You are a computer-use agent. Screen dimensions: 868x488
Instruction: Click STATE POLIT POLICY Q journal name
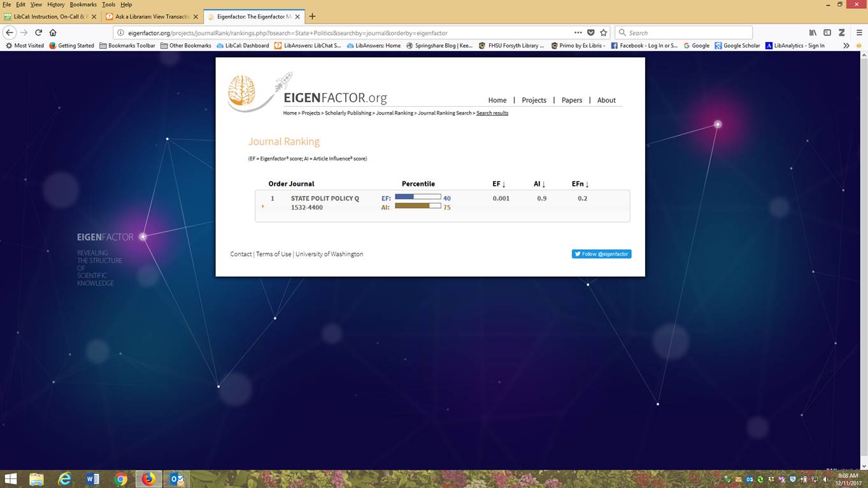[325, 199]
